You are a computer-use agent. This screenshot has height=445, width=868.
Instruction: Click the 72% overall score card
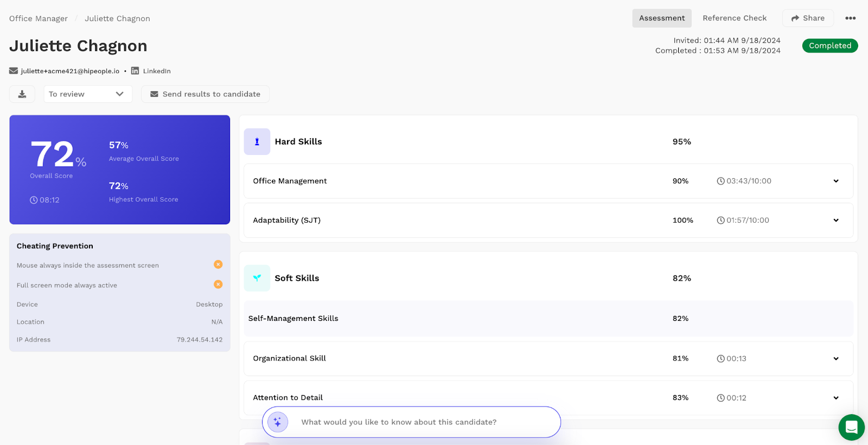tap(119, 170)
